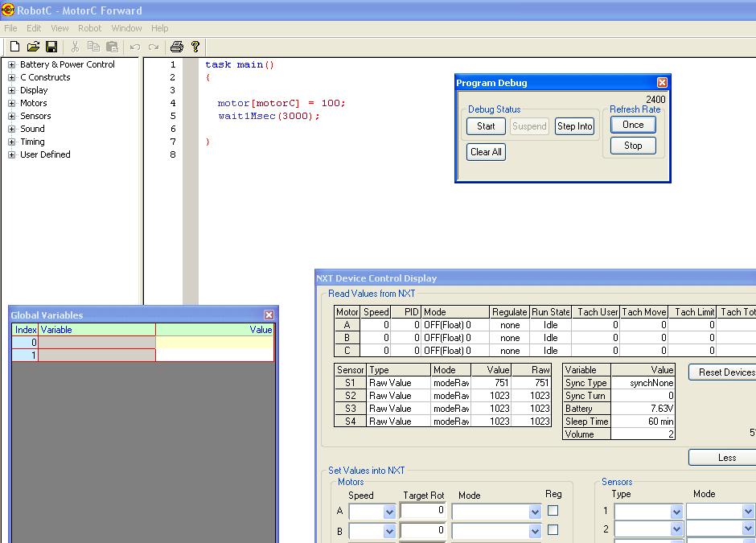Screen dimensions: 756x543
Task: Click the Redo arrow icon
Action: 154,47
